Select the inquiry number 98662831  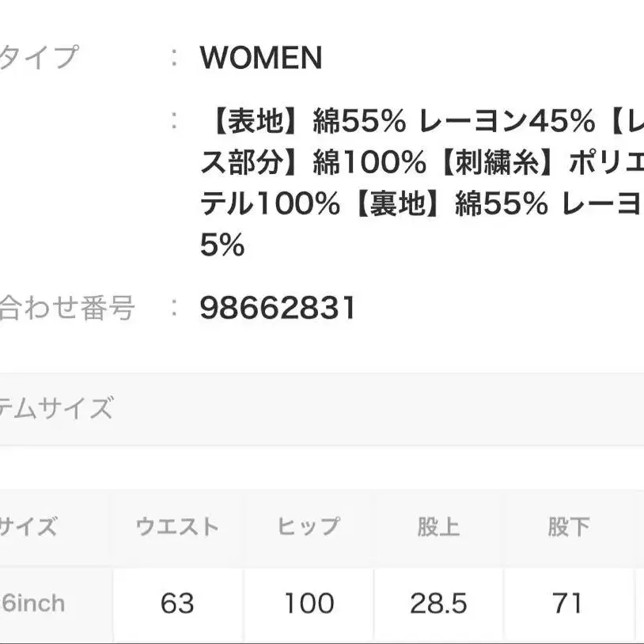click(278, 308)
